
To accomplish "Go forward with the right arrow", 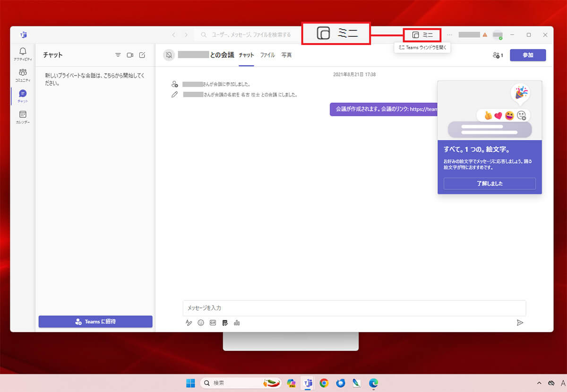I will coord(186,35).
